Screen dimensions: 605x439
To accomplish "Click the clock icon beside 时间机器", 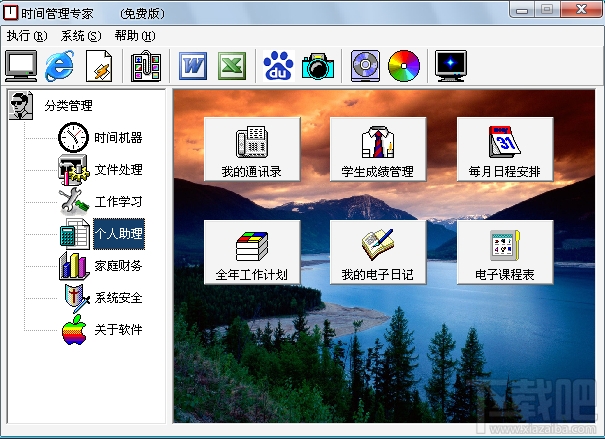I will (73, 137).
